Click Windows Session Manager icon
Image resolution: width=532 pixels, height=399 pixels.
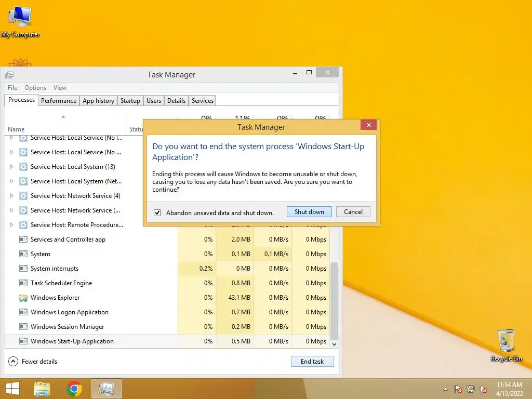point(23,327)
